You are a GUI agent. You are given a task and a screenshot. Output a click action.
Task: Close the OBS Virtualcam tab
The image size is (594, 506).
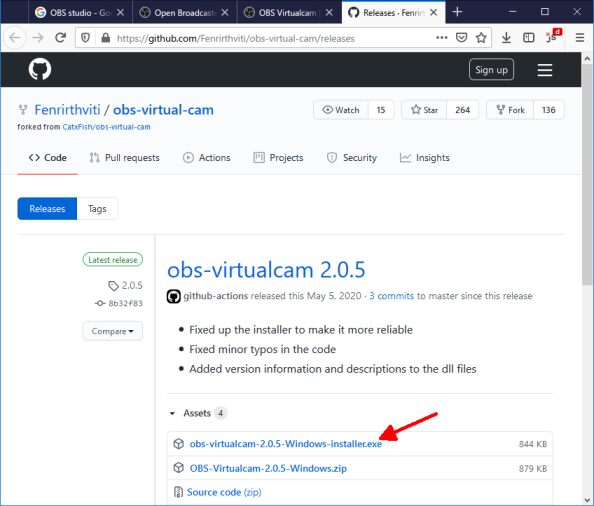tap(329, 12)
